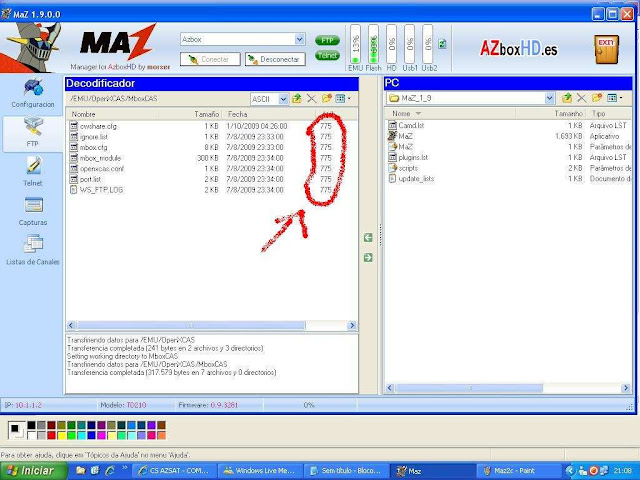This screenshot has width=640, height=480.
Task: Open the Telnet sidebar section
Action: (x=33, y=171)
